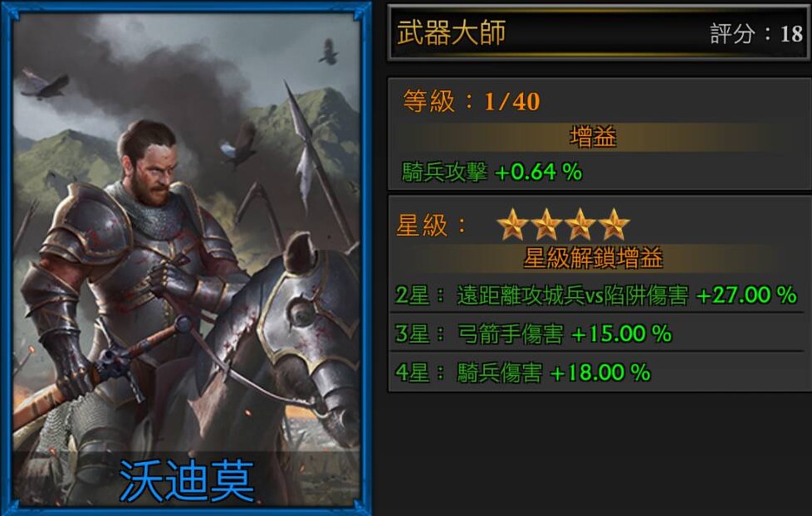Click the first gold star
This screenshot has height=516, width=812.
[x=512, y=225]
